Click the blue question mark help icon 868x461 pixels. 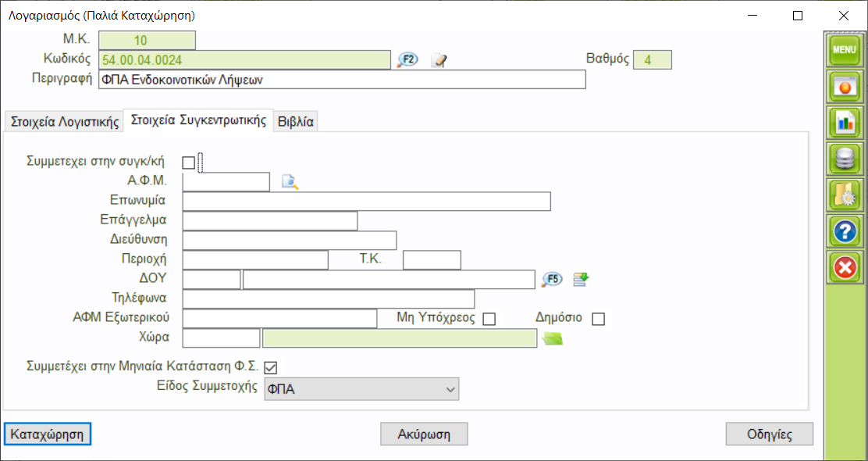[x=845, y=231]
